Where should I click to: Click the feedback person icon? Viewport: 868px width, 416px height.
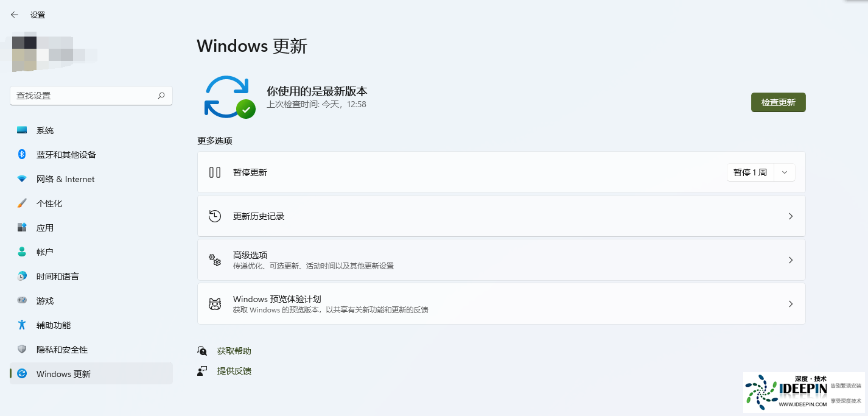202,371
